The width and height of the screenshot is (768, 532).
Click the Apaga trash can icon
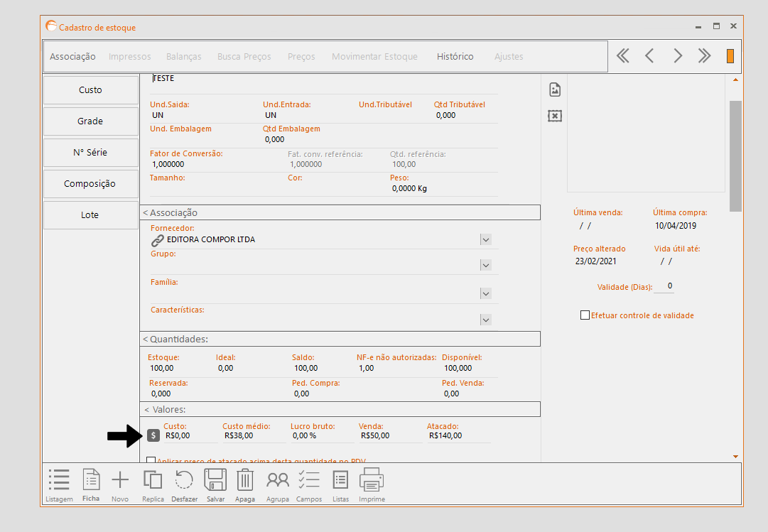pyautogui.click(x=245, y=481)
